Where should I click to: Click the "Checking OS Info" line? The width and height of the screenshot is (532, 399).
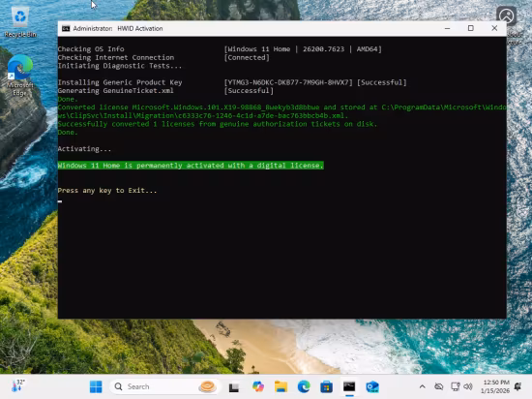(x=91, y=48)
